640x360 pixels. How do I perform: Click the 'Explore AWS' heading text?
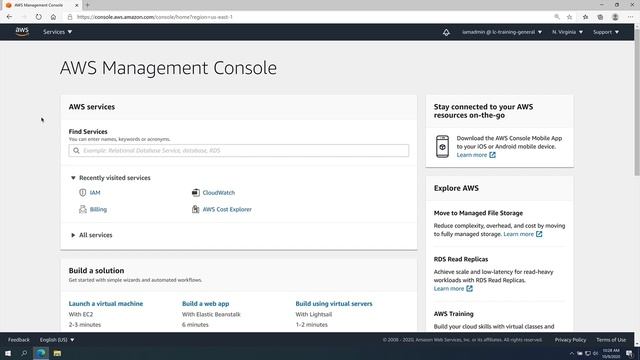(x=456, y=188)
